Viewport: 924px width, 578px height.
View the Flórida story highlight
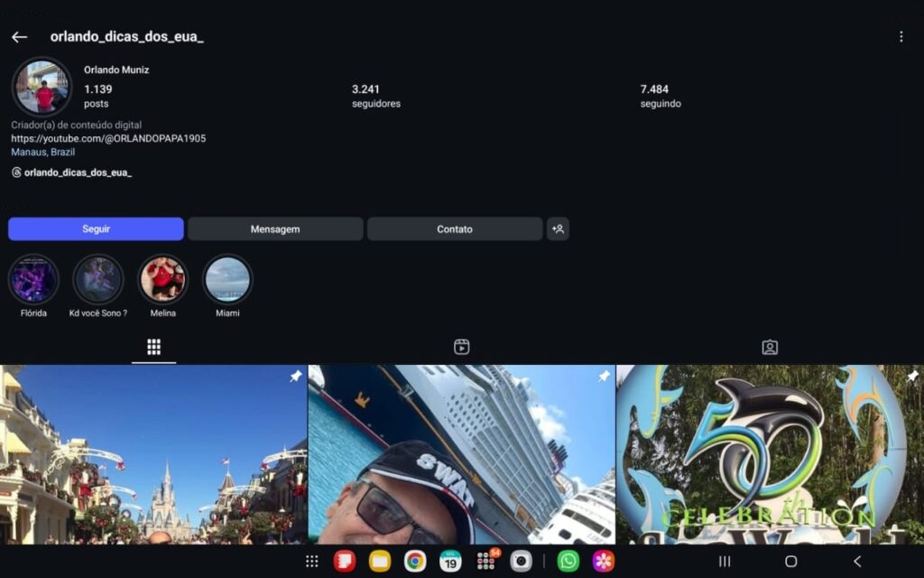[33, 279]
